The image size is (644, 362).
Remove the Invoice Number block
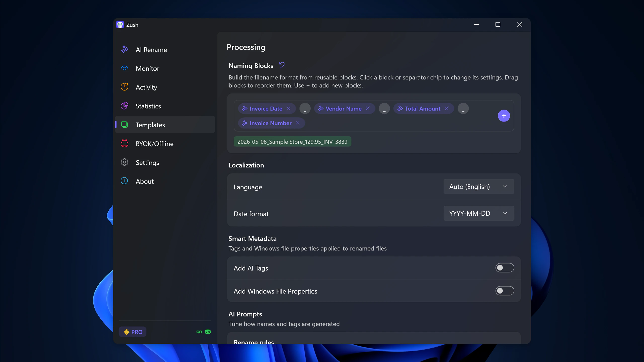[x=298, y=123]
